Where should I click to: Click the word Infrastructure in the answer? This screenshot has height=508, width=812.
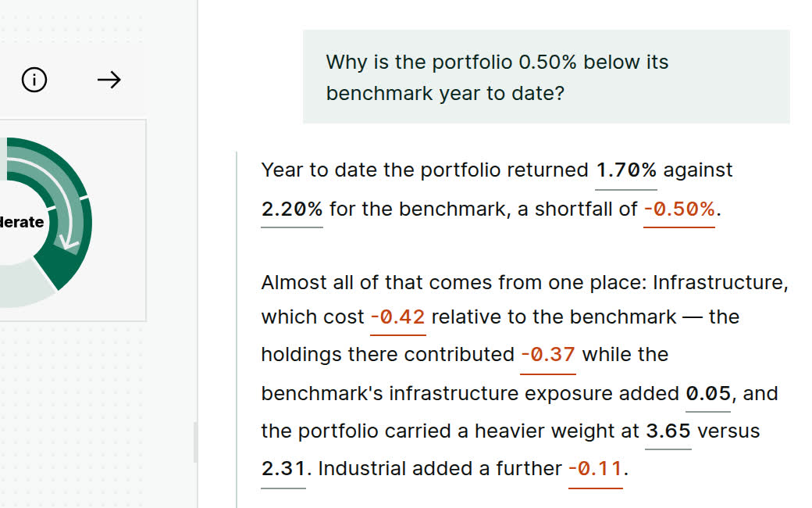[720, 283]
